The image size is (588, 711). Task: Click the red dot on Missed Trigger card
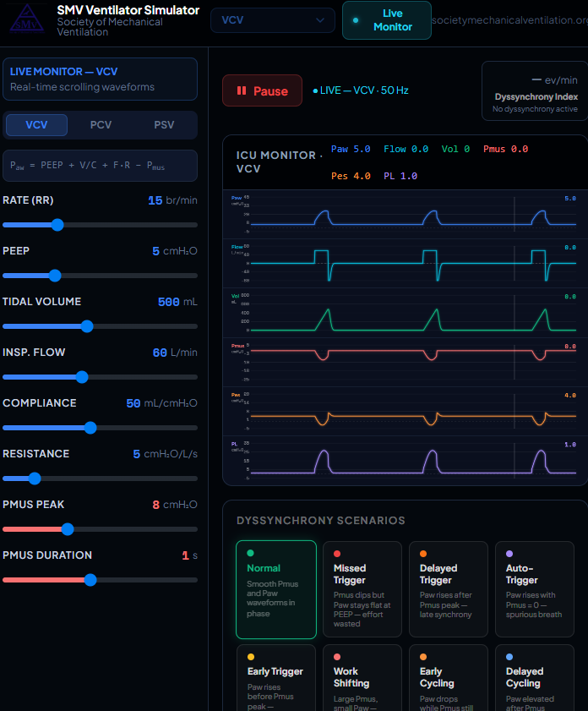pyautogui.click(x=337, y=554)
